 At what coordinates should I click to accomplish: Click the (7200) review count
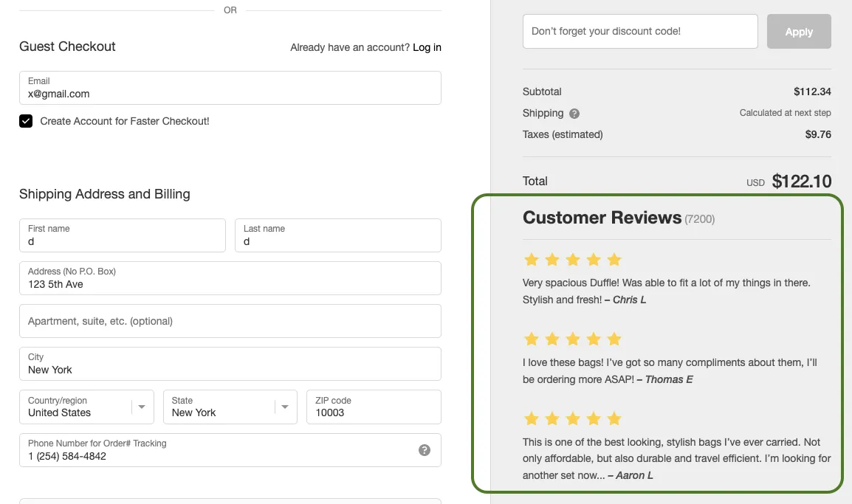coord(700,219)
